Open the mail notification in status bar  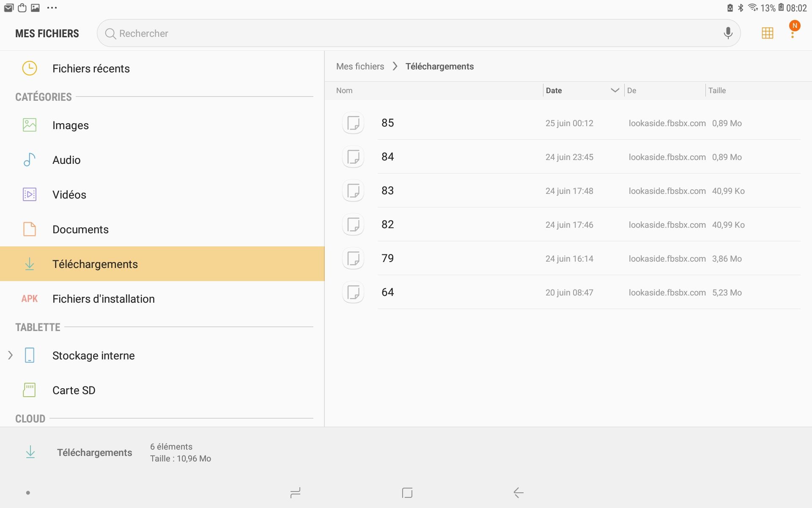[8, 8]
